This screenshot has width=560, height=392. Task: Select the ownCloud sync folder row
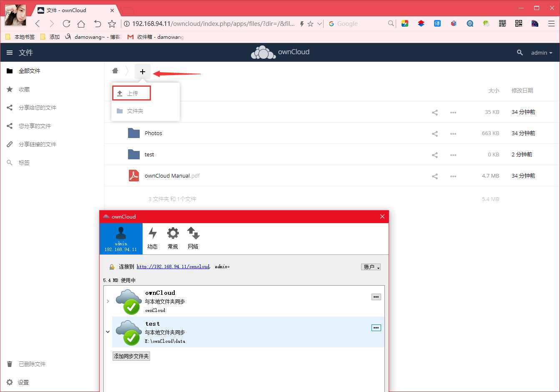248,301
